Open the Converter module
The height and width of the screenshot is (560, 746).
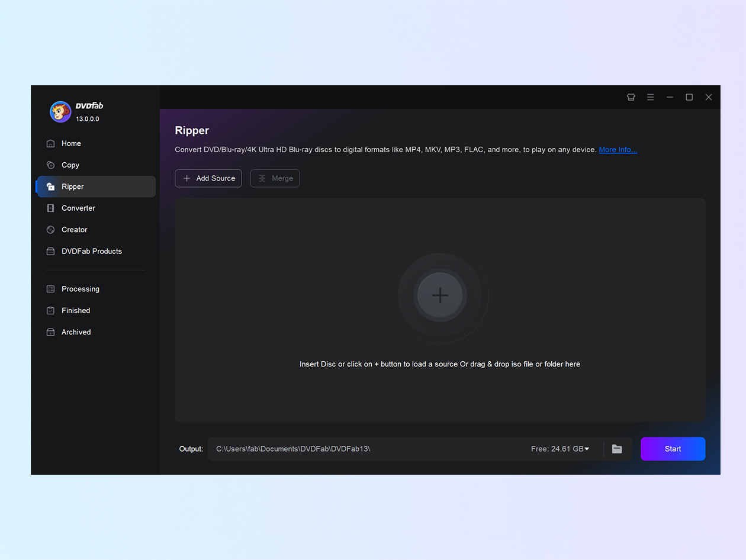coord(78,208)
